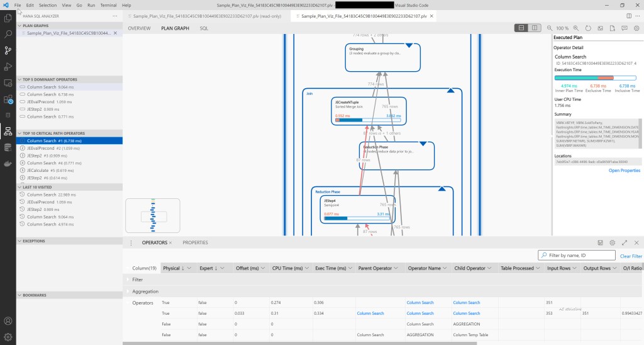Collapse the Join node in plan graph

click(x=450, y=92)
